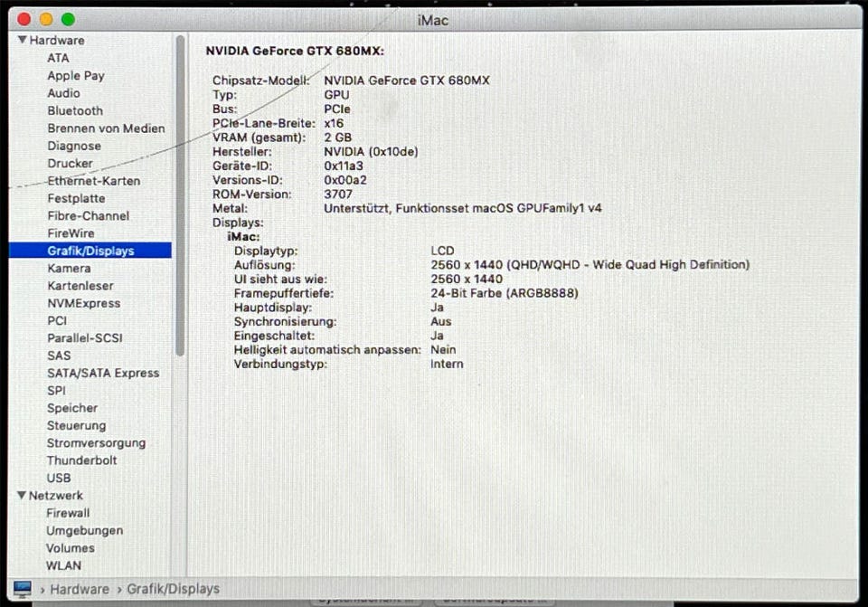Viewport: 868px width, 607px height.
Task: Select Firewall under Netzwerk
Action: coord(68,513)
